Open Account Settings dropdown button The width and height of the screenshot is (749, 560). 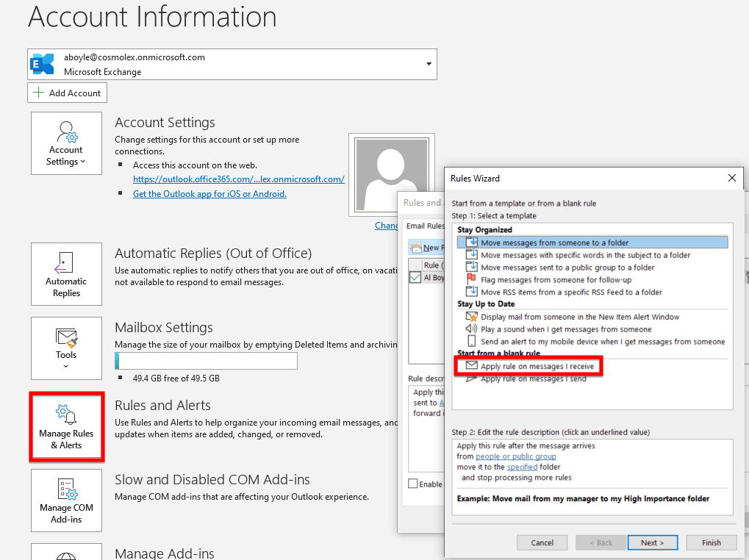click(66, 143)
